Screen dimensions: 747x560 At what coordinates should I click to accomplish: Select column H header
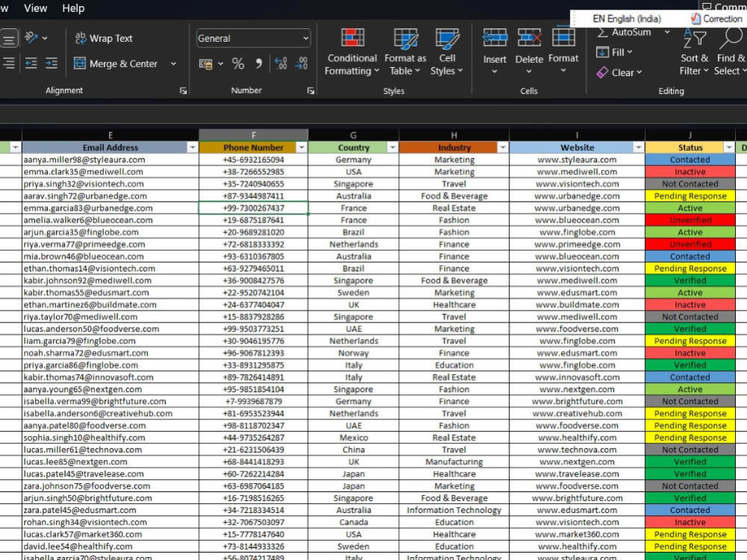454,135
